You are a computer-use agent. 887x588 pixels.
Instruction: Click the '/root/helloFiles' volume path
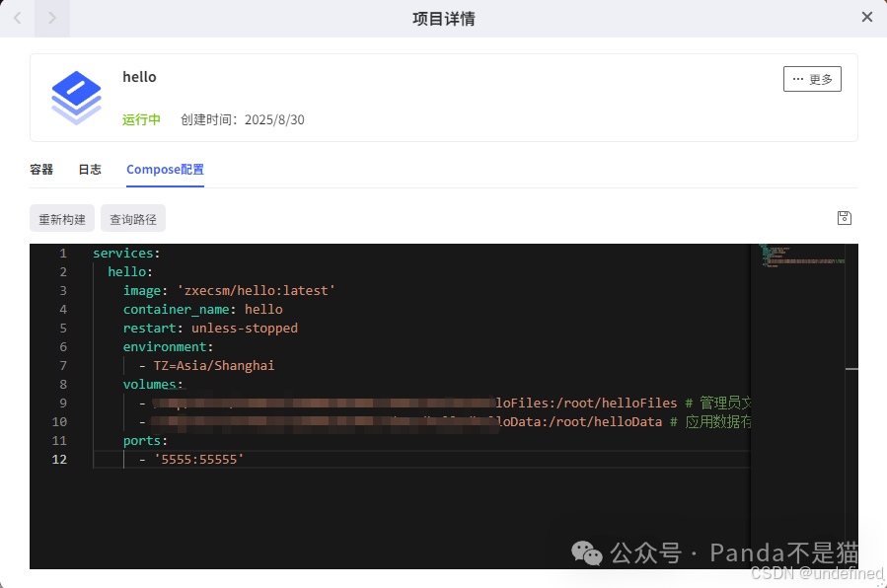pos(617,403)
